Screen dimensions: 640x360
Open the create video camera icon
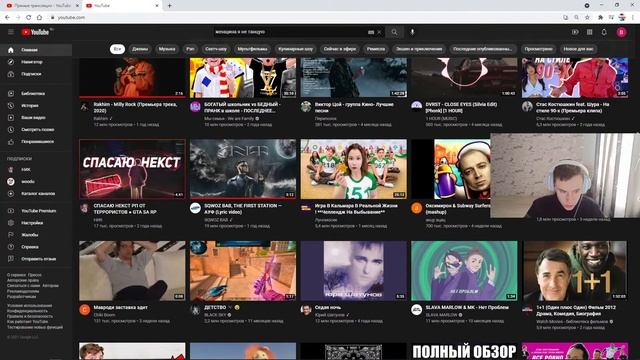[575, 32]
